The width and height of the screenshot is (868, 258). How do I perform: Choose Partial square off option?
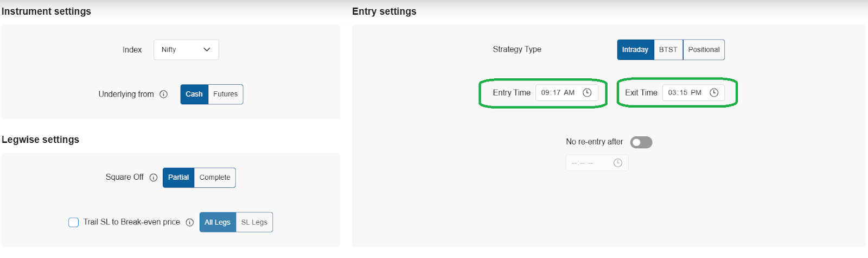tap(178, 178)
